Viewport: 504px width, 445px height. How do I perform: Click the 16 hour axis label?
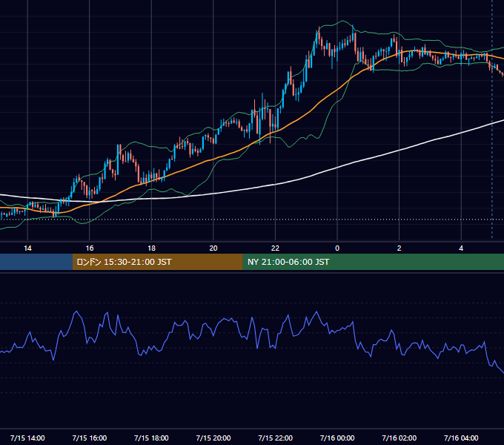point(90,248)
